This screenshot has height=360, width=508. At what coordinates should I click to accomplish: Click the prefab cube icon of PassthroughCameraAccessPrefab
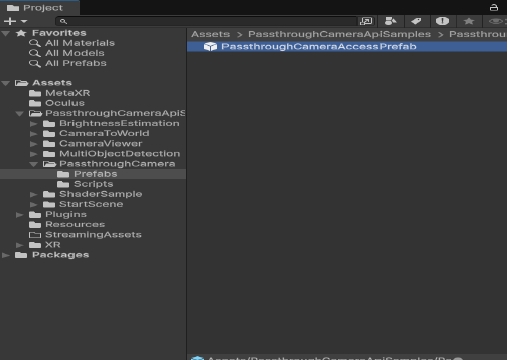[x=210, y=47]
